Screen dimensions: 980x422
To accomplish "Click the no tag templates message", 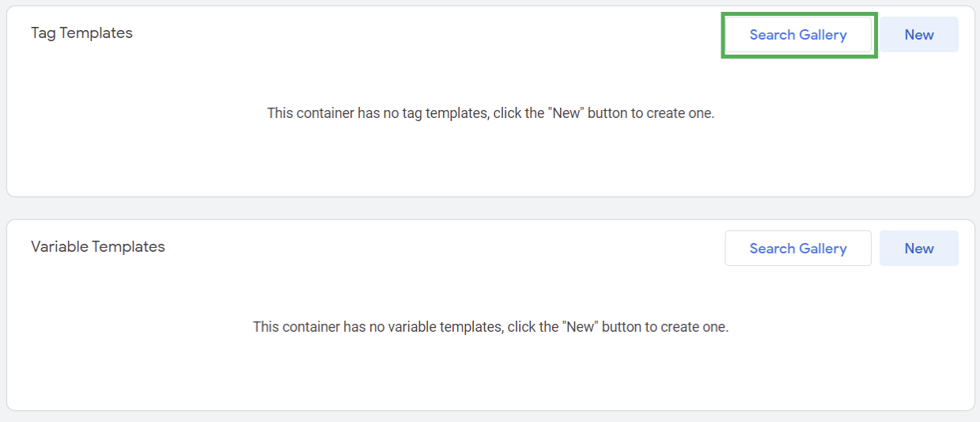I will [x=490, y=113].
